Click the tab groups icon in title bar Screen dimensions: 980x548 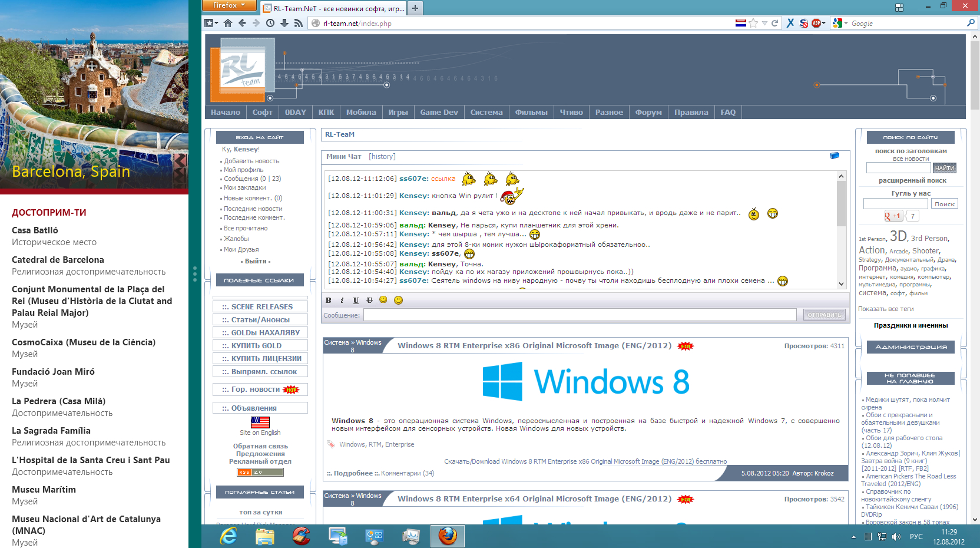pyautogui.click(x=899, y=7)
